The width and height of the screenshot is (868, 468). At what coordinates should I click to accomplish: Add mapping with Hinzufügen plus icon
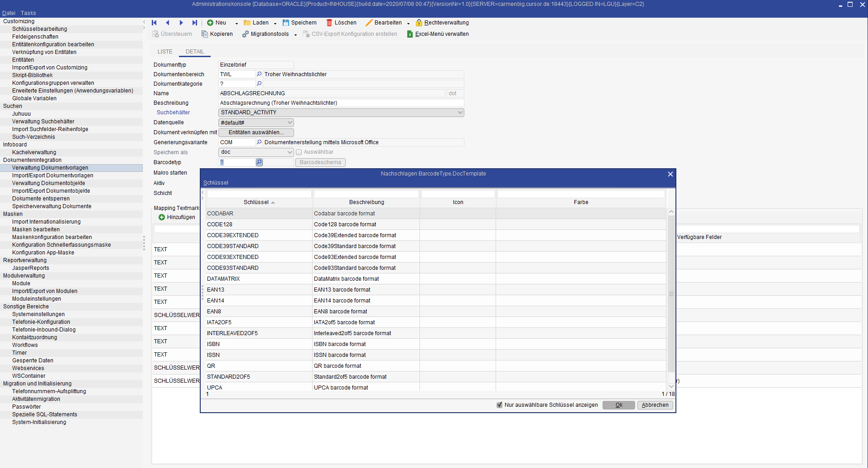click(162, 217)
